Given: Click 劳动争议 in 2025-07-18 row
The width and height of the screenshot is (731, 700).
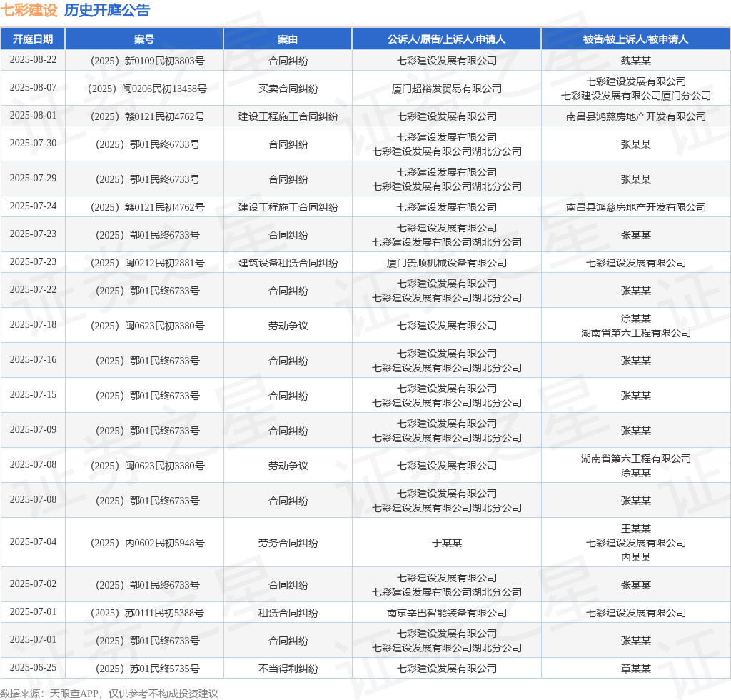Looking at the screenshot, I should [288, 326].
